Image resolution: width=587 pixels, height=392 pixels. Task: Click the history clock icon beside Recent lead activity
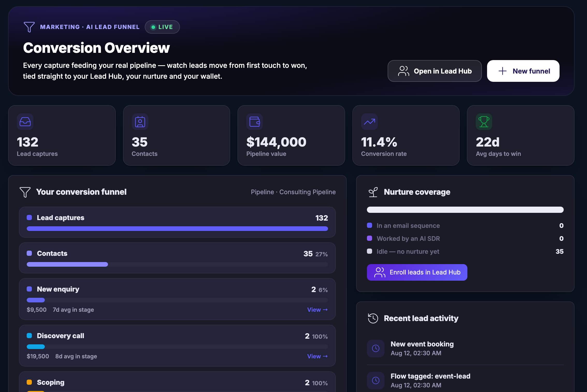coord(373,318)
